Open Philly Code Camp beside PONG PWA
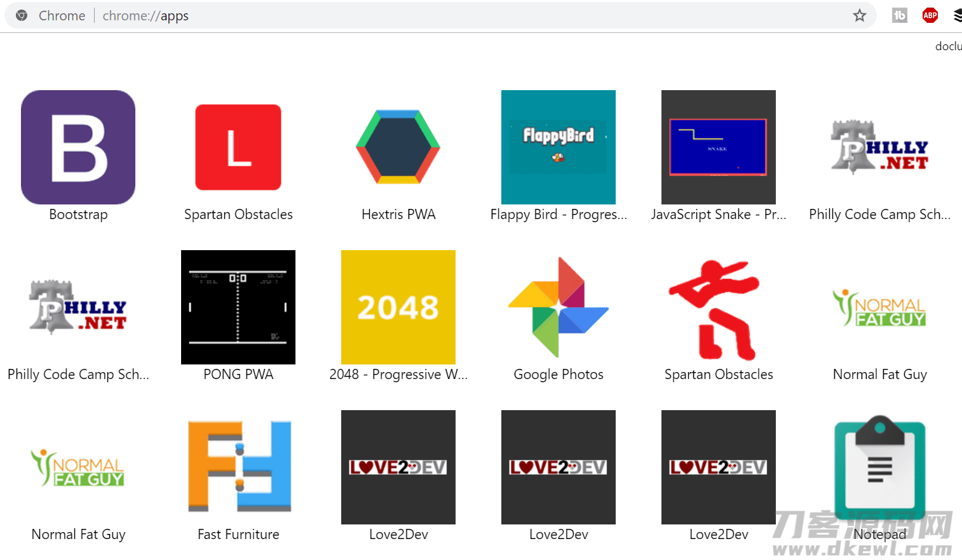This screenshot has width=962, height=560. [x=78, y=307]
